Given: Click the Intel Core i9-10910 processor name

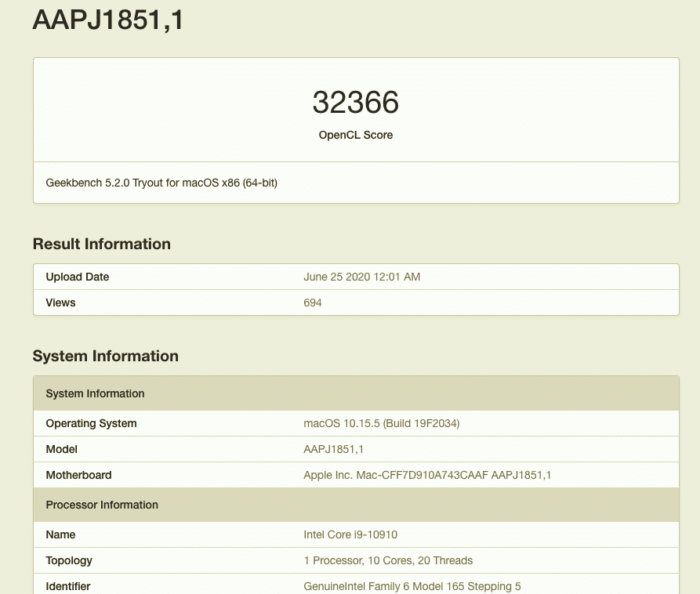Looking at the screenshot, I should tap(350, 534).
